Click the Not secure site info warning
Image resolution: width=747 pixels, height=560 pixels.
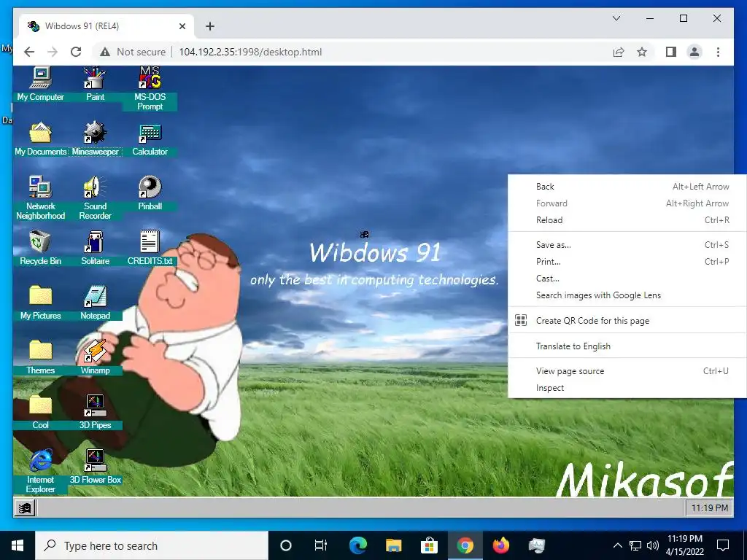133,52
